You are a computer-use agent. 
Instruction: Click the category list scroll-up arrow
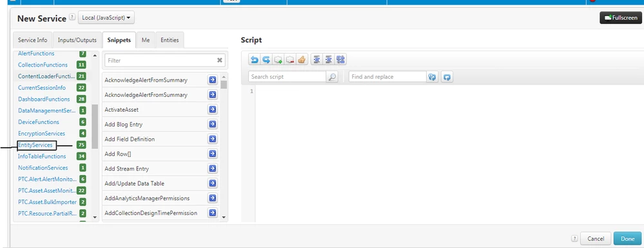click(x=95, y=55)
